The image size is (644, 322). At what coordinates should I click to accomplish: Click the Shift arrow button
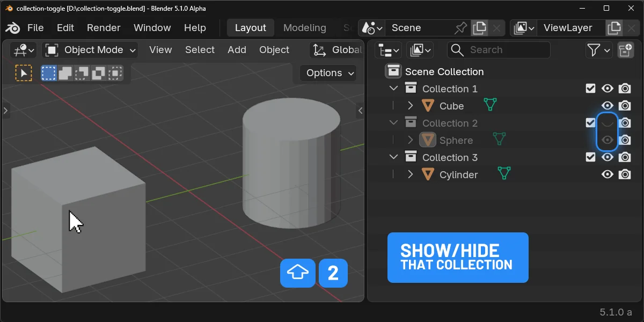pos(297,273)
